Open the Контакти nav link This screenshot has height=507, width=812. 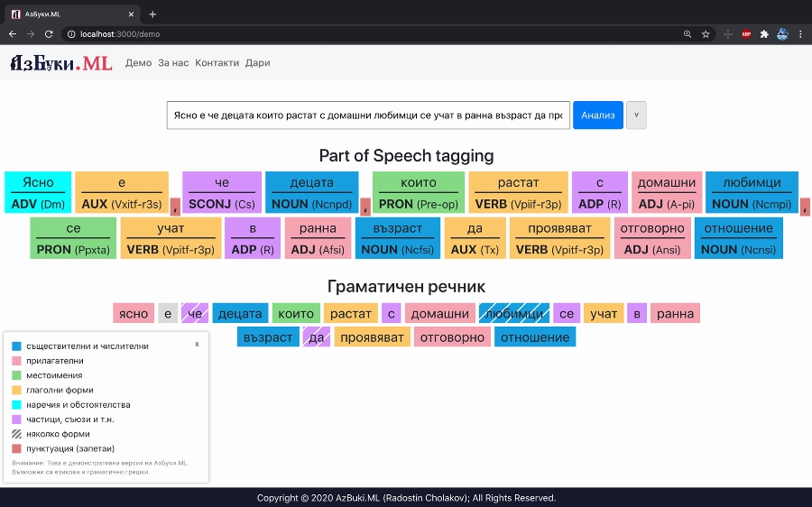pyautogui.click(x=217, y=63)
